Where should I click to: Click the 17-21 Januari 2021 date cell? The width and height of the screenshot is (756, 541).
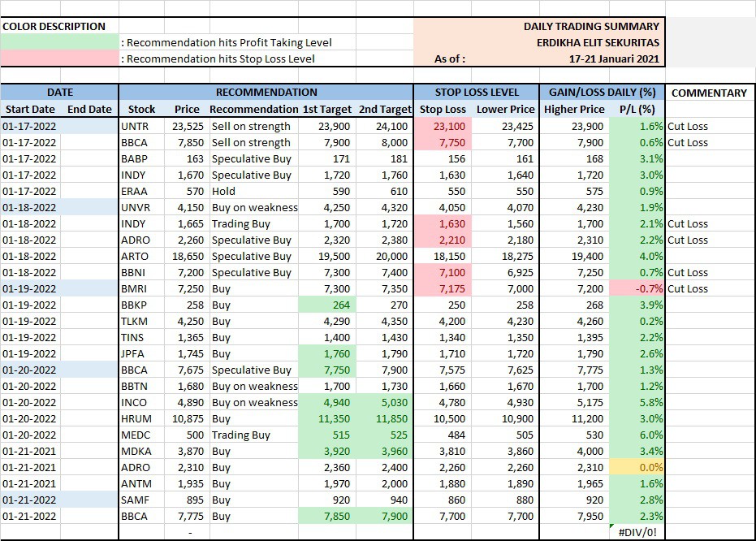(614, 58)
